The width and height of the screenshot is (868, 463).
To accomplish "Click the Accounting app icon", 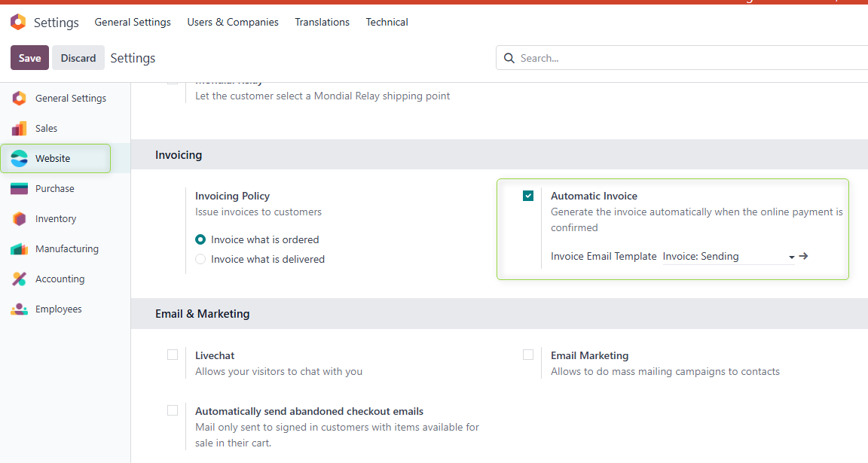I will pos(18,279).
